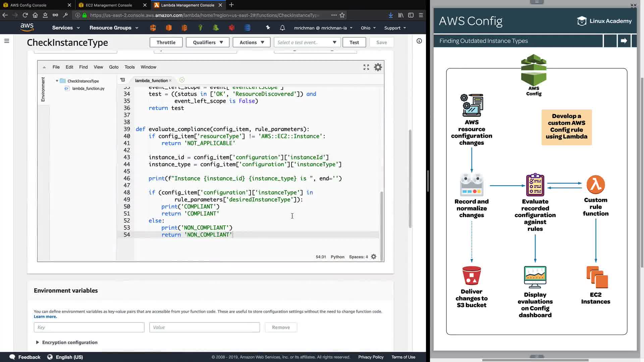Click the notifications bell icon
This screenshot has height=362, width=644.
(282, 28)
